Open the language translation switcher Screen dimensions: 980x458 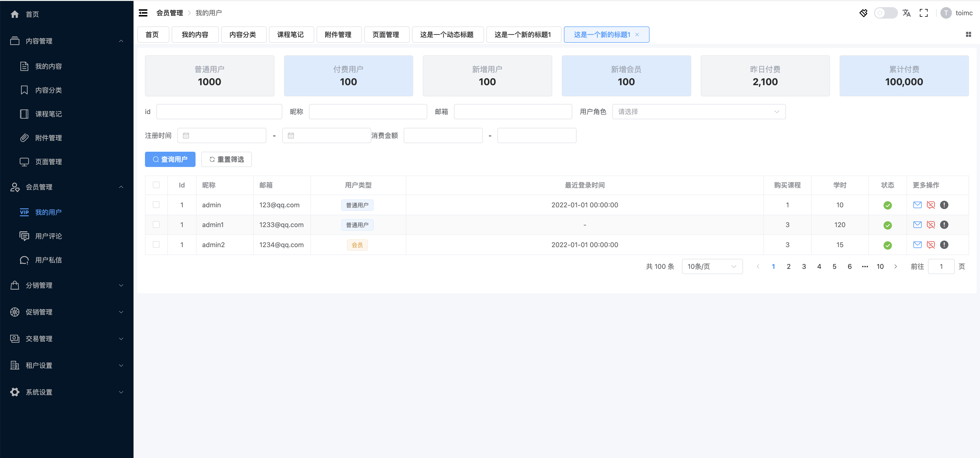[906, 13]
